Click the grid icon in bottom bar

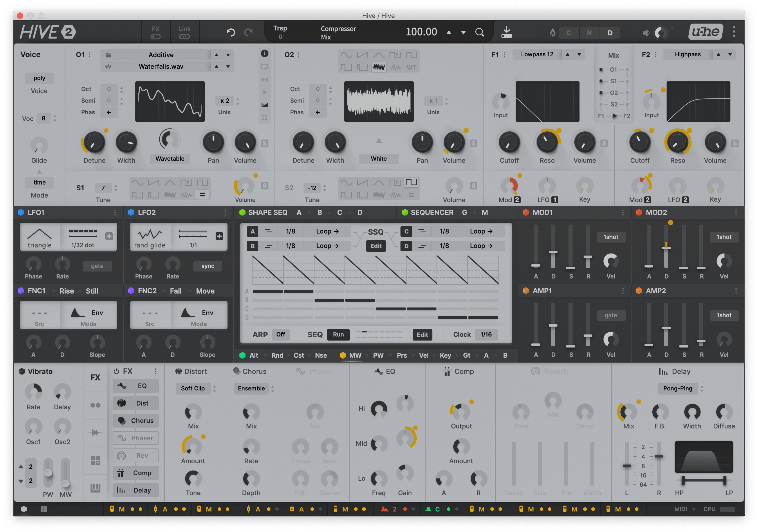tap(44, 509)
